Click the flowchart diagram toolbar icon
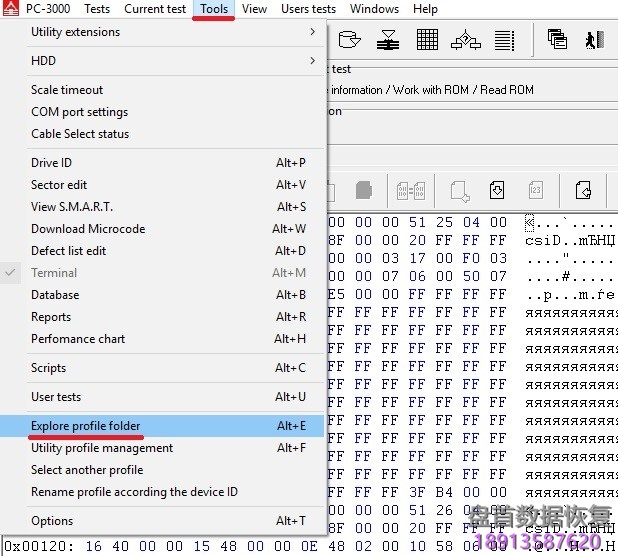The image size is (618, 556). click(466, 39)
